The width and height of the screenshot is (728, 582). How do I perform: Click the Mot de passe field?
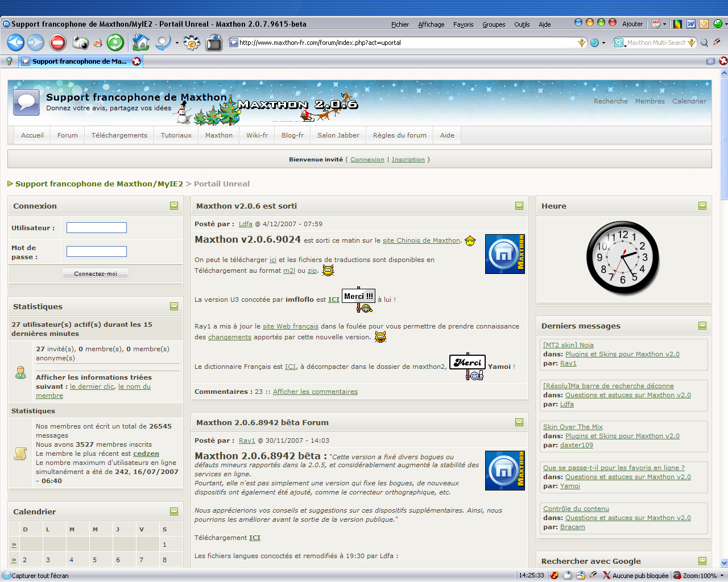click(97, 252)
